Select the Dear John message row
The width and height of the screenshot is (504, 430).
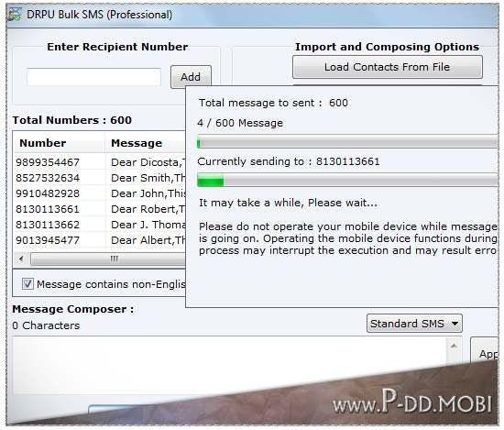[100, 193]
